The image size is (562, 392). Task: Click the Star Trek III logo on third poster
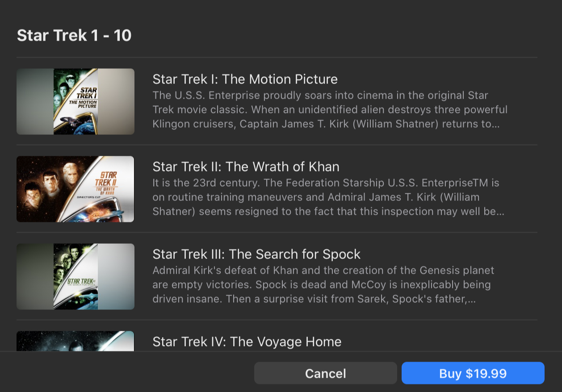(81, 281)
